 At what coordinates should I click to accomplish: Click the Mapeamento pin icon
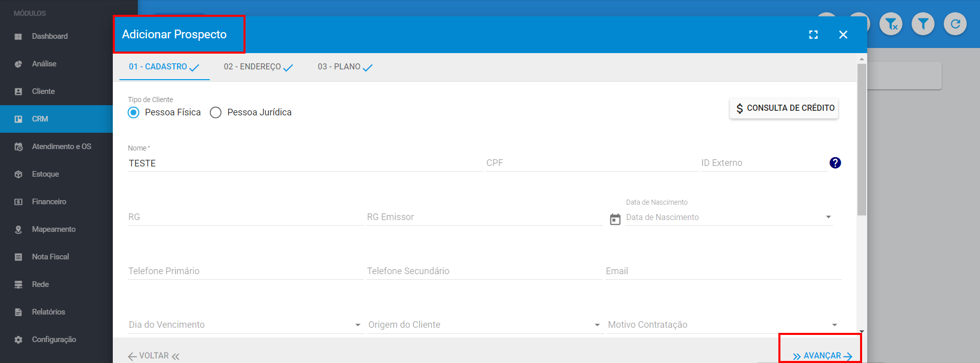(x=18, y=229)
